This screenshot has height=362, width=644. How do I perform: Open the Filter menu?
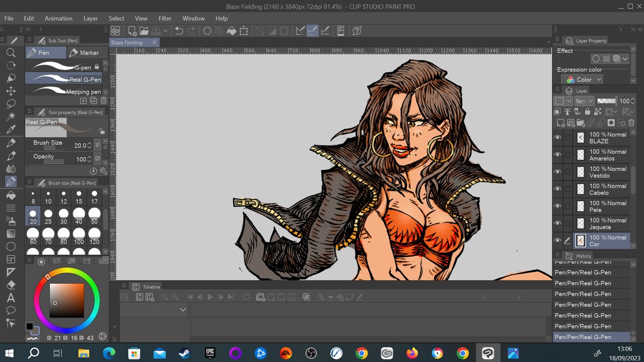click(x=165, y=18)
